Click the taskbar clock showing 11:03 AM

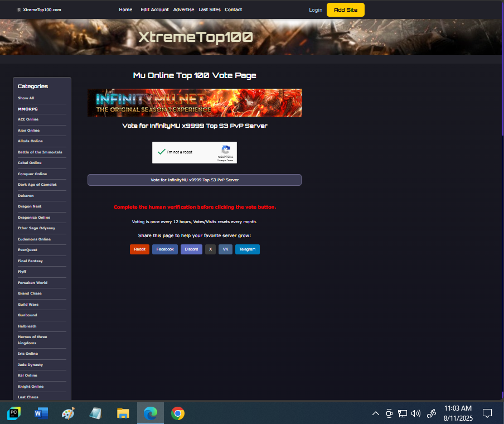[x=458, y=413]
